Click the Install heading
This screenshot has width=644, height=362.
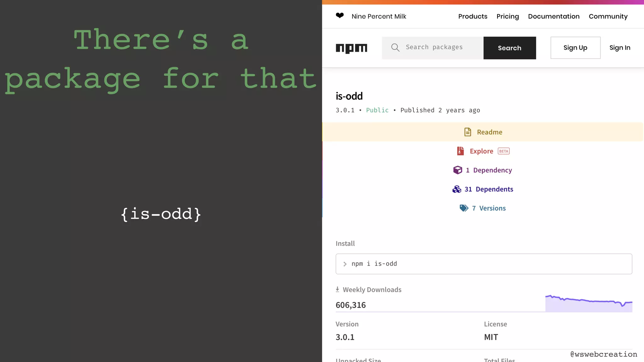pos(345,244)
